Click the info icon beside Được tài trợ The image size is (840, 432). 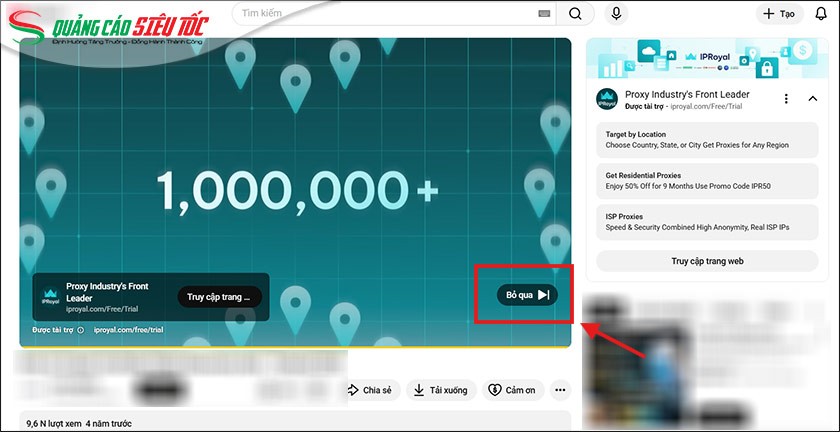pos(80,329)
